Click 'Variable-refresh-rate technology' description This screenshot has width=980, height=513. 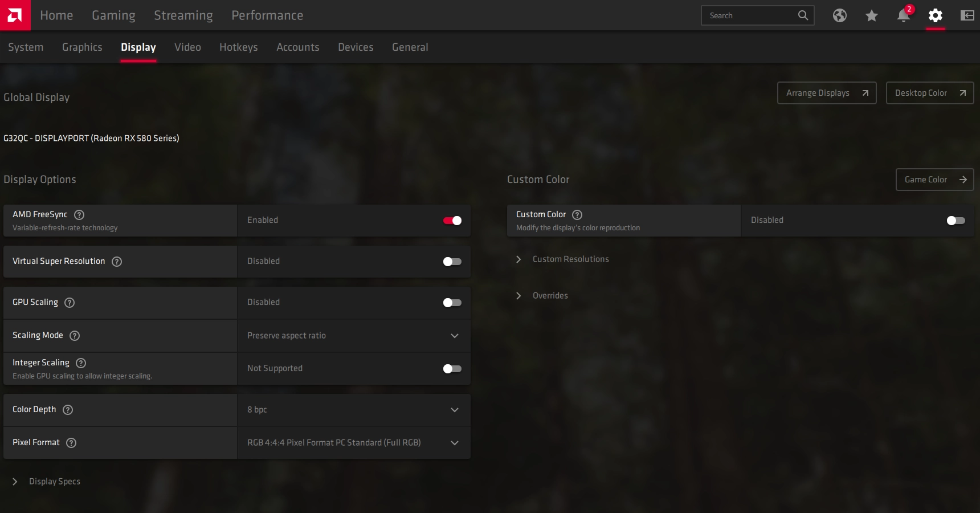click(65, 228)
